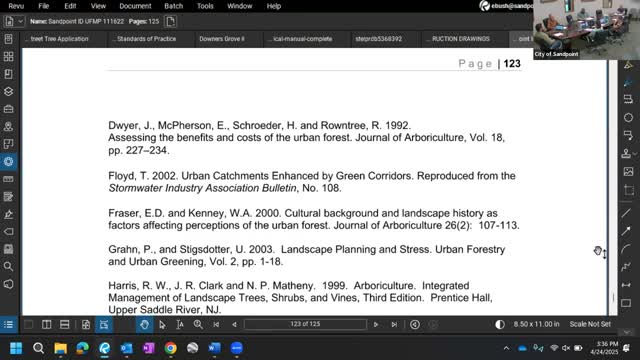
Task: Open the Bookmarks panel icon
Action: (x=8, y=74)
